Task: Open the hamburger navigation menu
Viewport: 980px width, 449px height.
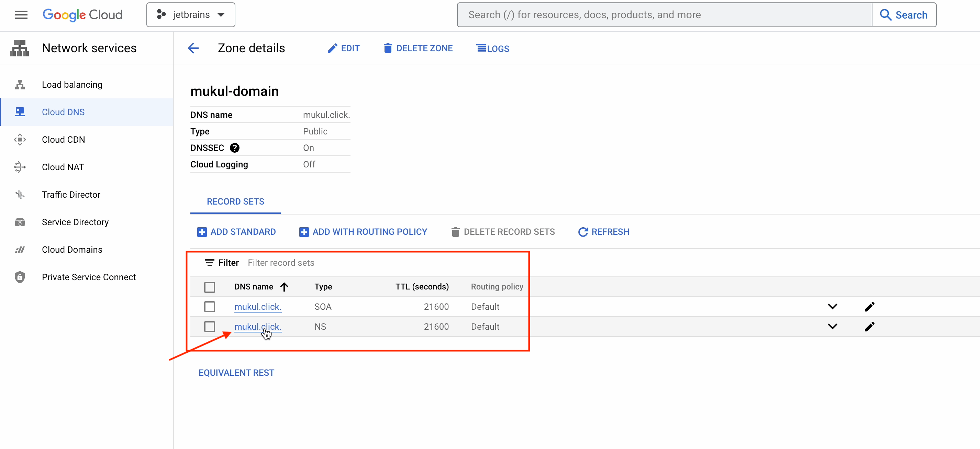Action: tap(21, 15)
